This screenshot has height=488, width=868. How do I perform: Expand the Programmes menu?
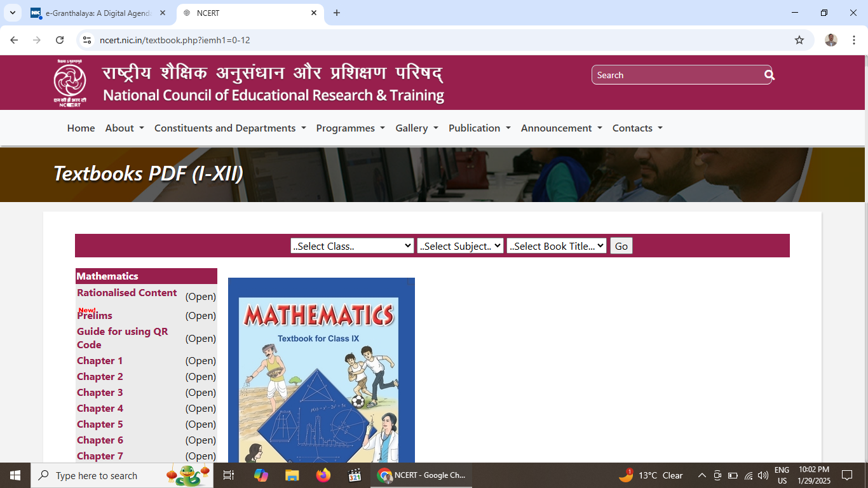351,128
